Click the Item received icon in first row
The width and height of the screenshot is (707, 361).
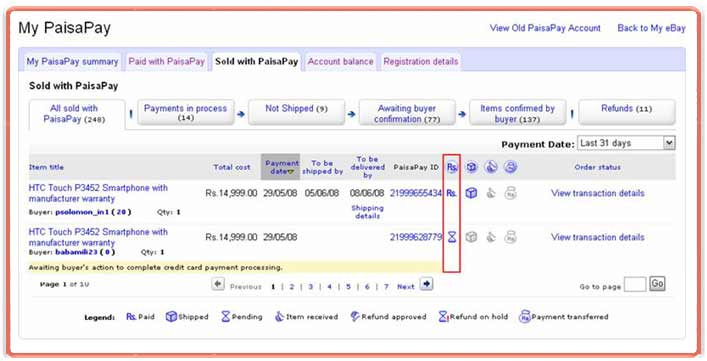(491, 193)
